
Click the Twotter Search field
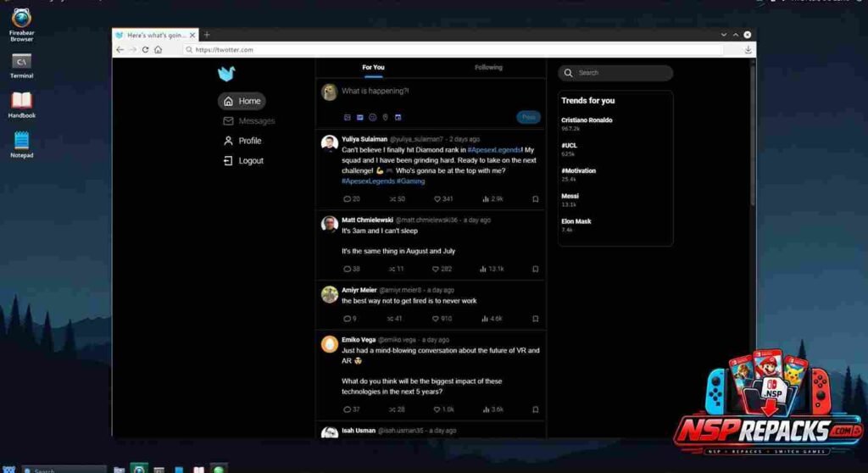(x=615, y=73)
